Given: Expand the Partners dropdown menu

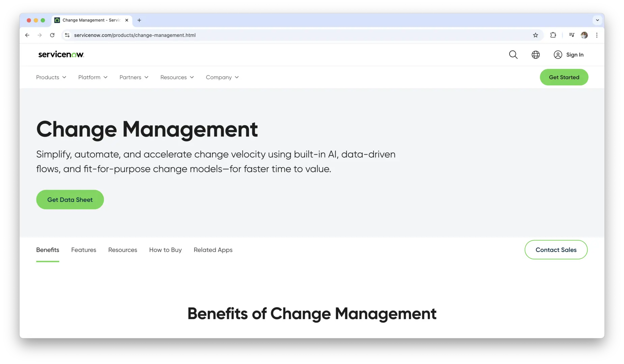Looking at the screenshot, I should click(x=134, y=77).
